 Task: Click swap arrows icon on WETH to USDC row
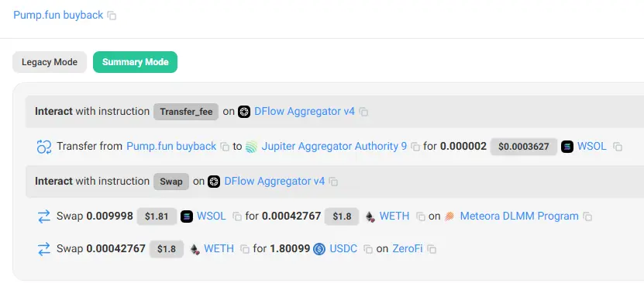pyautogui.click(x=44, y=249)
